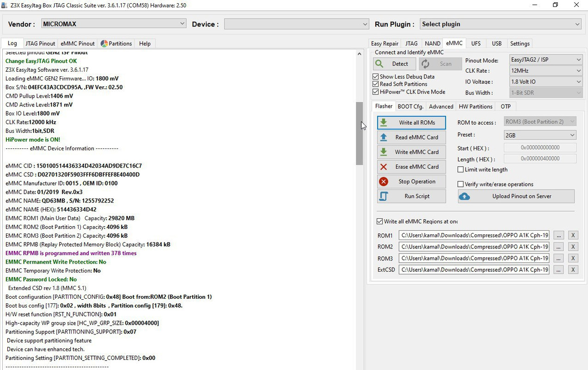Open the BOOT Cfg. tab

(410, 106)
